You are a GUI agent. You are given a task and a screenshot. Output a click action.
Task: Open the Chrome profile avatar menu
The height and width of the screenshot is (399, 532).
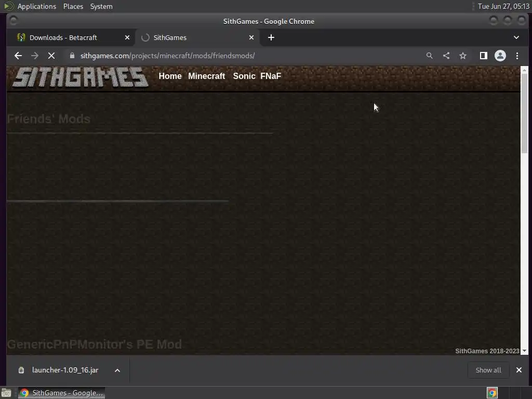click(500, 56)
